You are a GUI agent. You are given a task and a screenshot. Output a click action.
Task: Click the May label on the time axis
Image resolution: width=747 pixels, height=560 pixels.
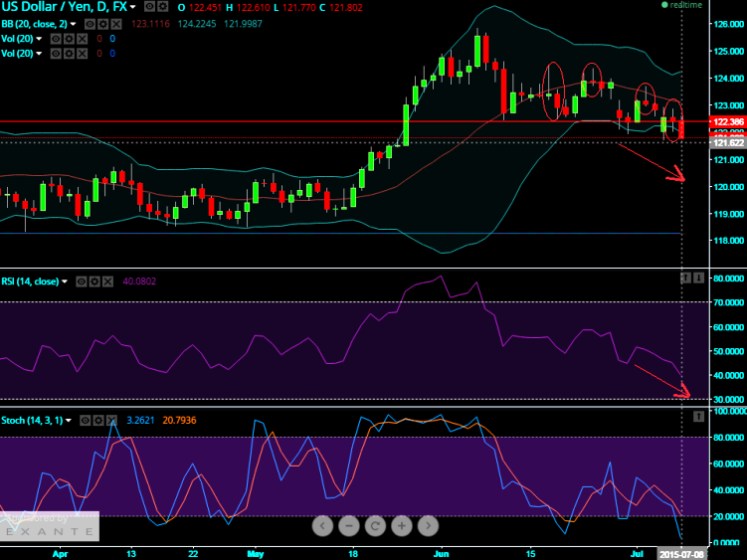click(x=256, y=554)
